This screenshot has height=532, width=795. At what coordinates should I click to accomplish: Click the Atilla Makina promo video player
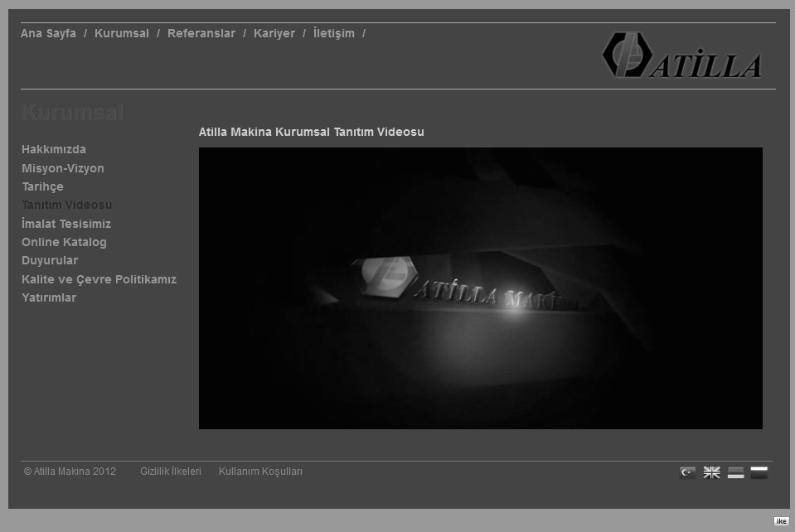click(x=481, y=288)
